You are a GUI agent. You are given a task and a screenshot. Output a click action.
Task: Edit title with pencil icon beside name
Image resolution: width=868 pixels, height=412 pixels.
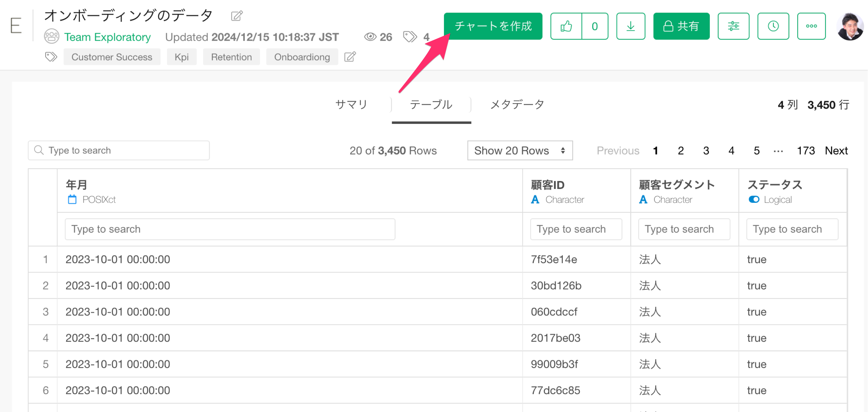[x=237, y=16]
